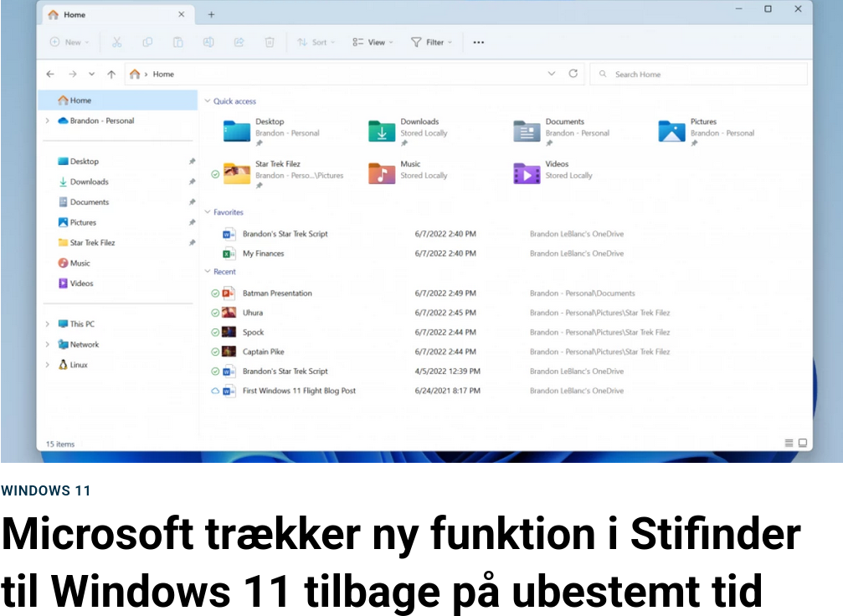This screenshot has height=616, width=843.
Task: Collapse the Recent section
Action: 208,271
